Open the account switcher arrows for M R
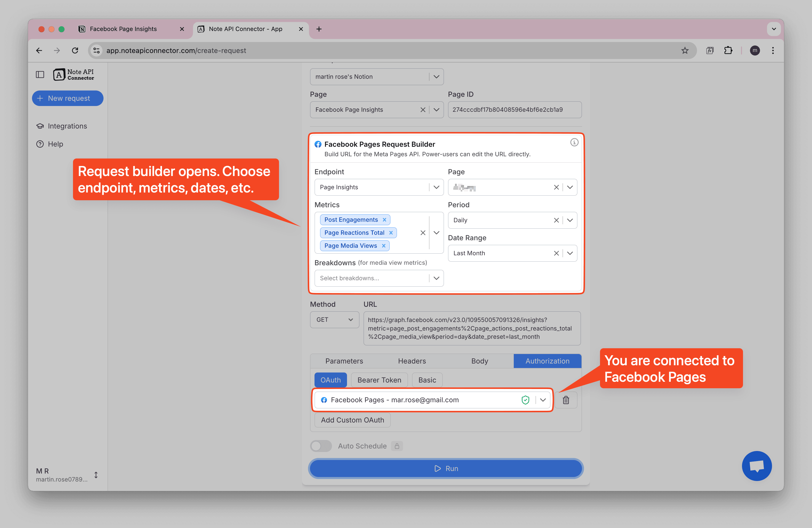Screen dimensions: 812x528 96,475
